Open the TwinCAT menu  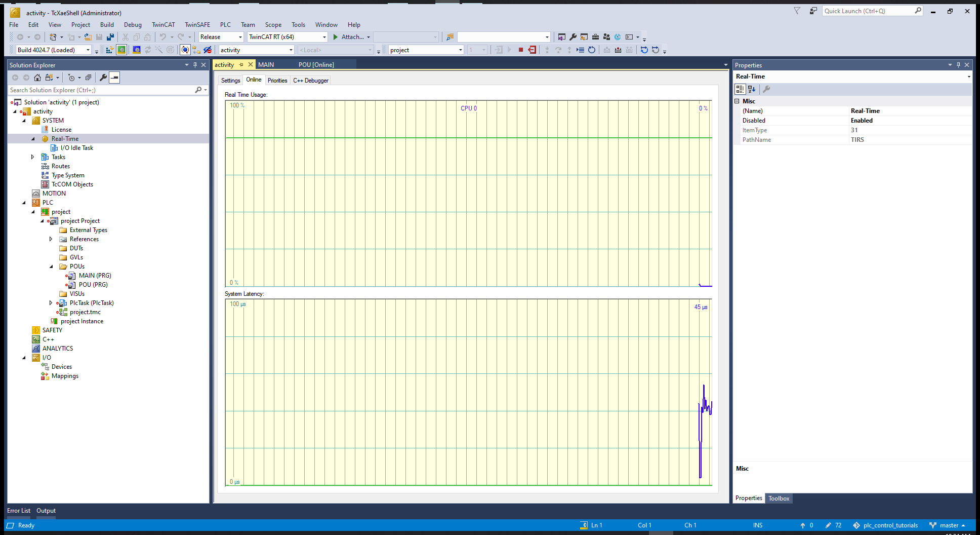[x=163, y=25]
